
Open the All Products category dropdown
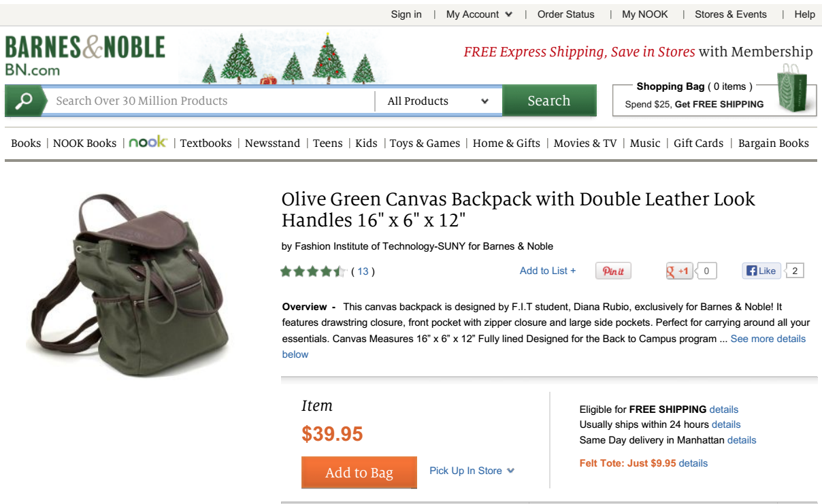(438, 101)
